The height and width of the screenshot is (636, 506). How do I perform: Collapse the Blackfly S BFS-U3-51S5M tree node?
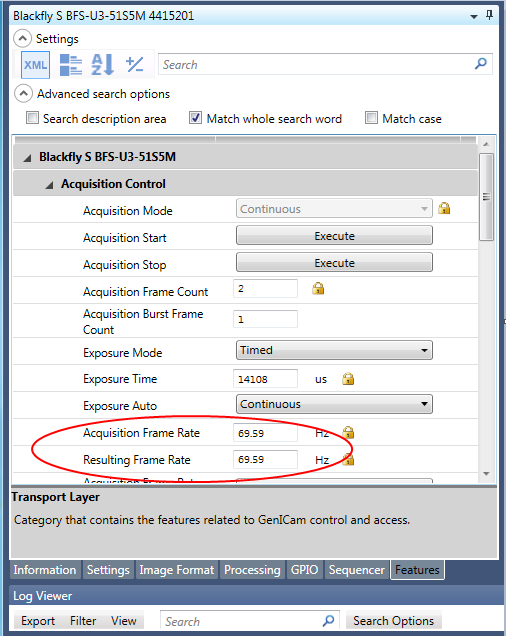[27, 158]
